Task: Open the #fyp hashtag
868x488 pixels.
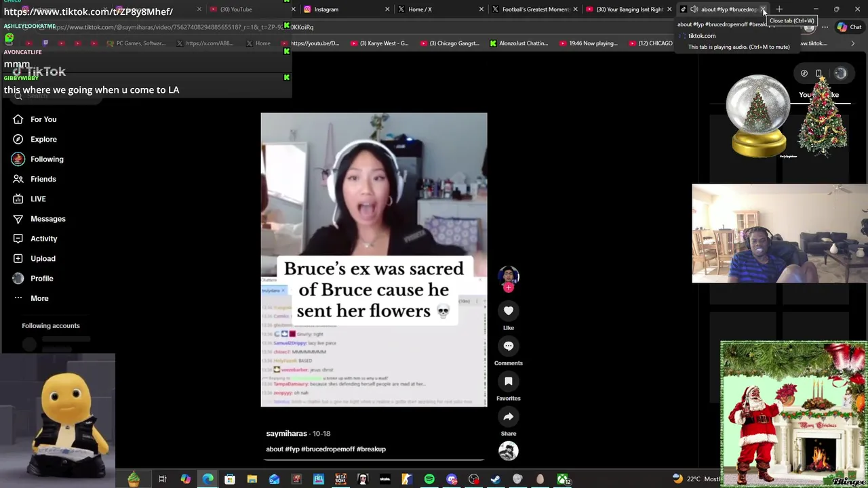Action: [292, 449]
